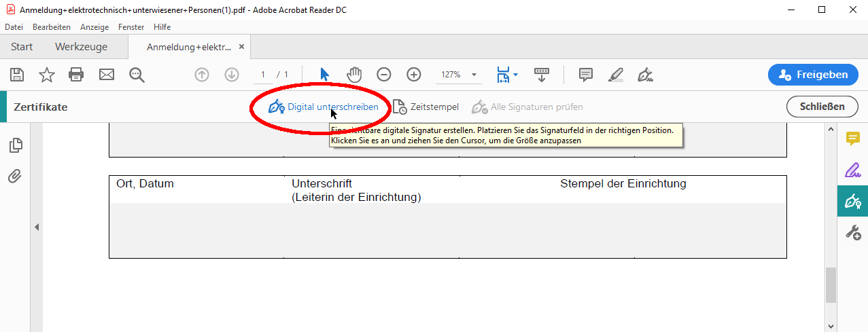Open the Bearbeiten menu
The image size is (868, 332).
point(52,27)
